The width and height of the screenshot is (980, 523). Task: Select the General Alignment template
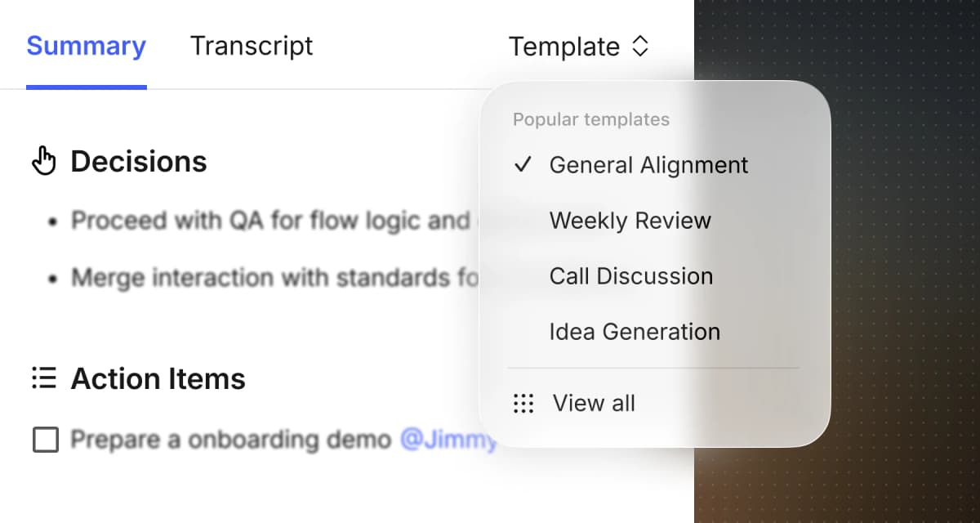pyautogui.click(x=649, y=164)
